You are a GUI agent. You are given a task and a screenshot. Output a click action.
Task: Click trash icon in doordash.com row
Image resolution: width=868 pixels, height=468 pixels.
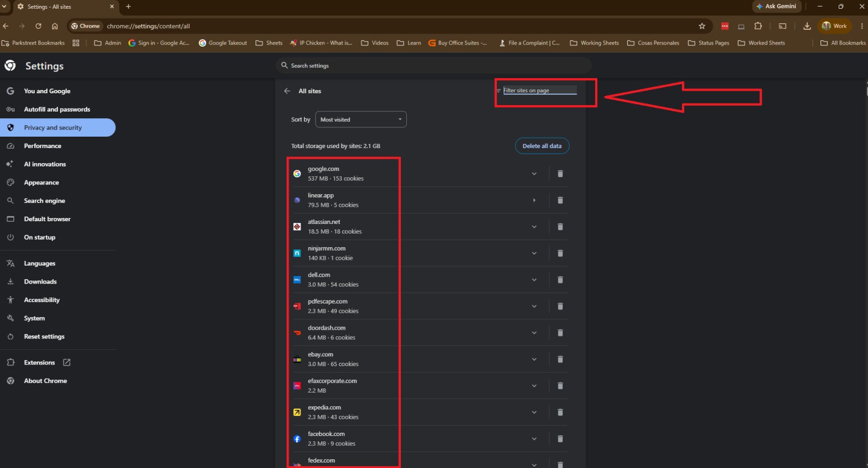(560, 333)
